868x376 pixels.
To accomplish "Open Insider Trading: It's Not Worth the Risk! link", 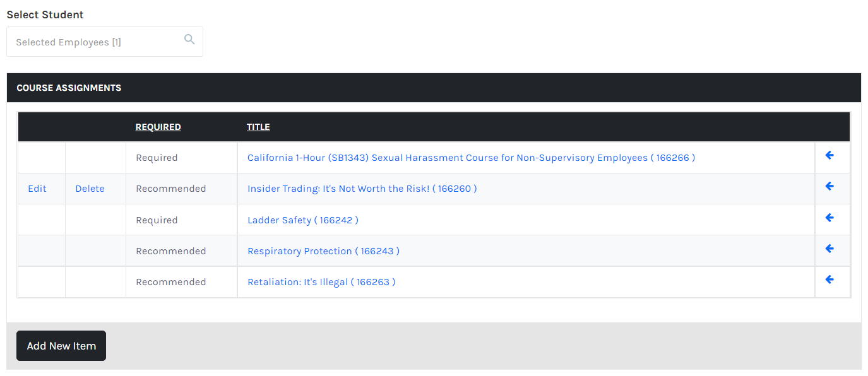I will click(362, 189).
